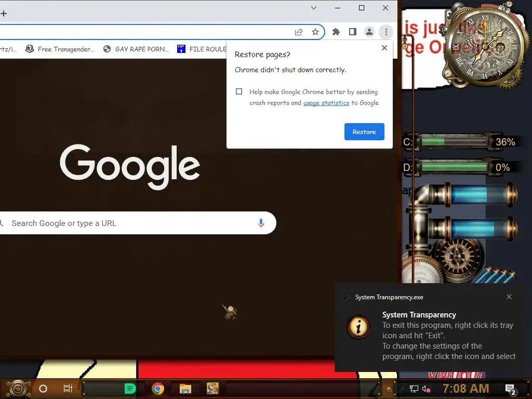The width and height of the screenshot is (532, 399).
Task: Expand the tab search chevron
Action: click(x=314, y=8)
